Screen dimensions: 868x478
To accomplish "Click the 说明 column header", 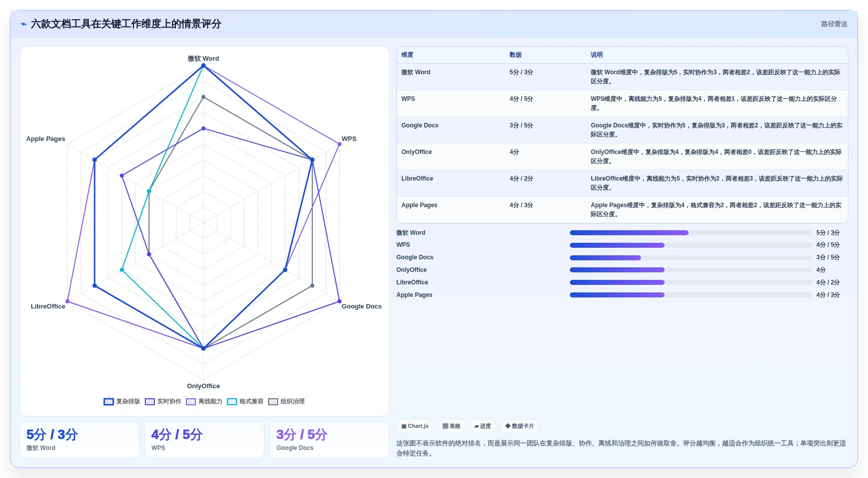I will (x=596, y=55).
